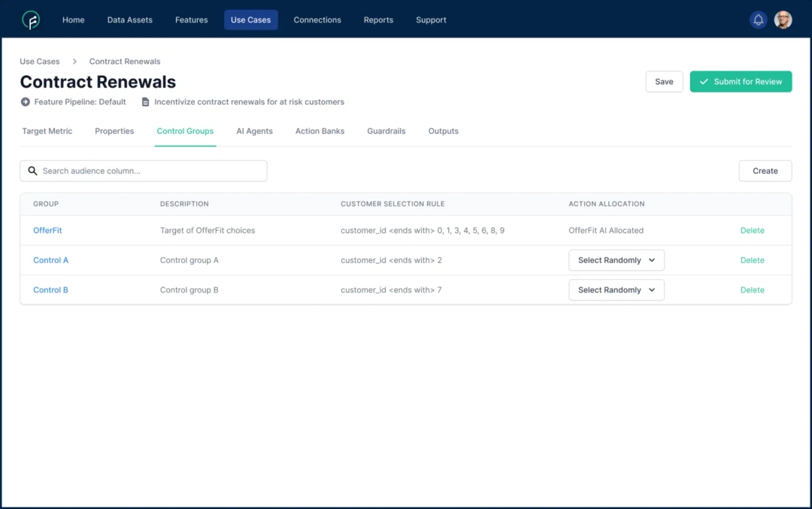Open the Control B group link

click(x=51, y=290)
